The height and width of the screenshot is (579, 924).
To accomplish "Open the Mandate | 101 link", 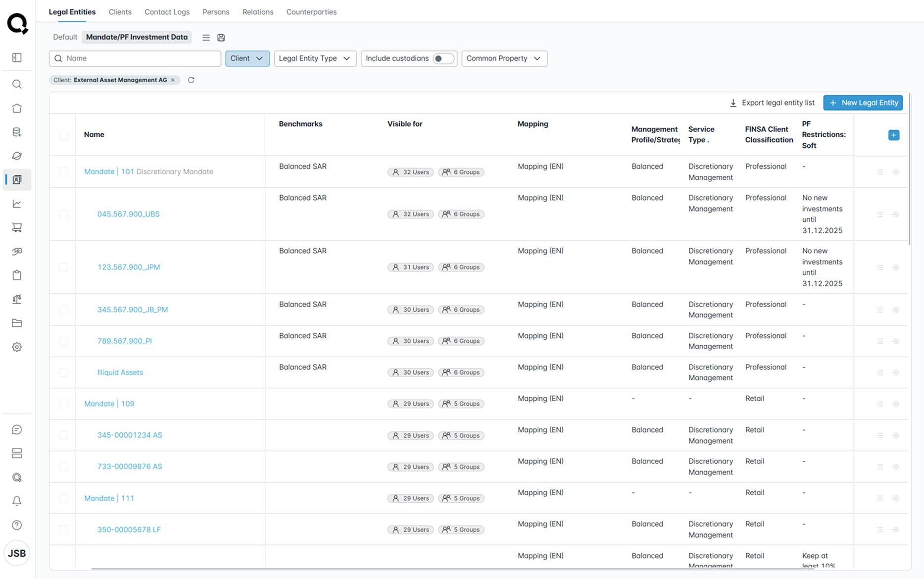I will pos(109,172).
